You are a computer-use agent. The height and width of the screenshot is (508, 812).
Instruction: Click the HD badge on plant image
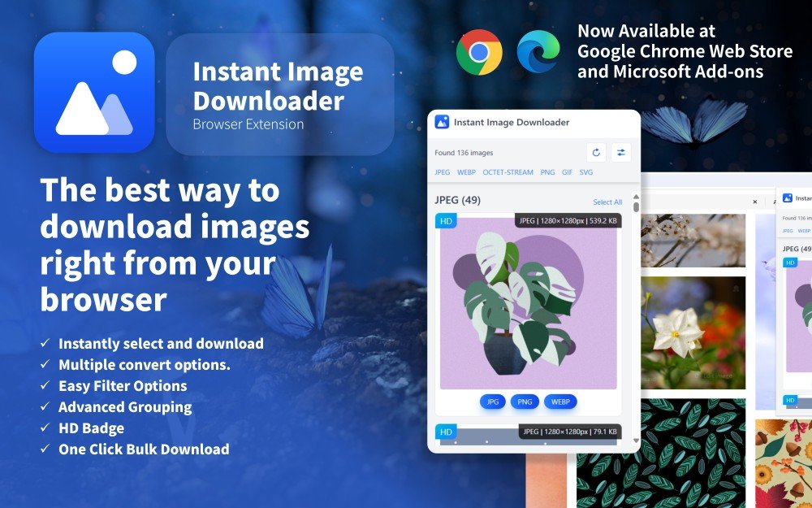click(x=446, y=221)
